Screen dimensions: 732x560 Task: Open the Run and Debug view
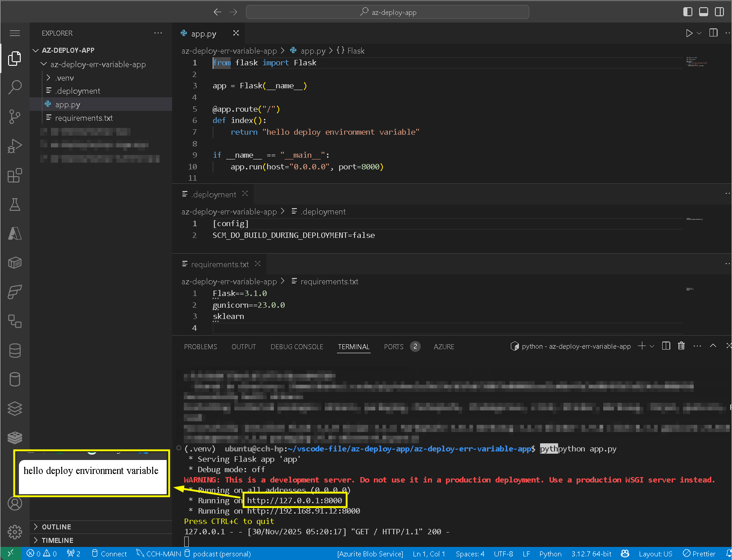pos(15,146)
